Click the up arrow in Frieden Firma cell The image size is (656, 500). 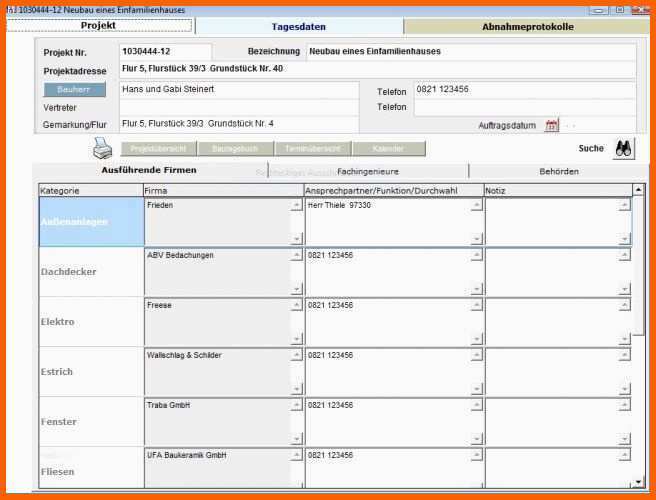click(x=296, y=205)
